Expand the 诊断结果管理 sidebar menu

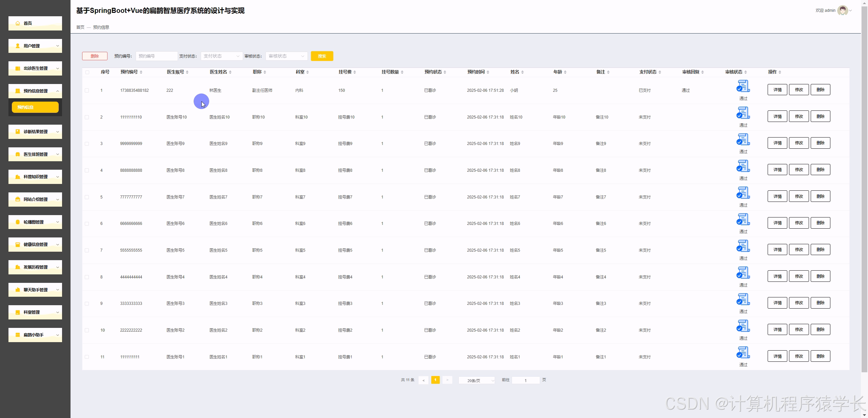tap(35, 132)
